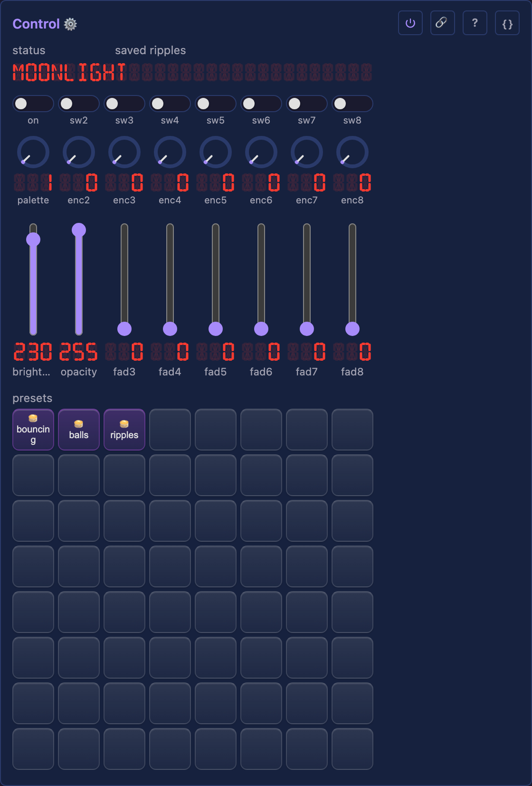Click the enc5 encoder knob
The image size is (532, 786).
coord(216,152)
